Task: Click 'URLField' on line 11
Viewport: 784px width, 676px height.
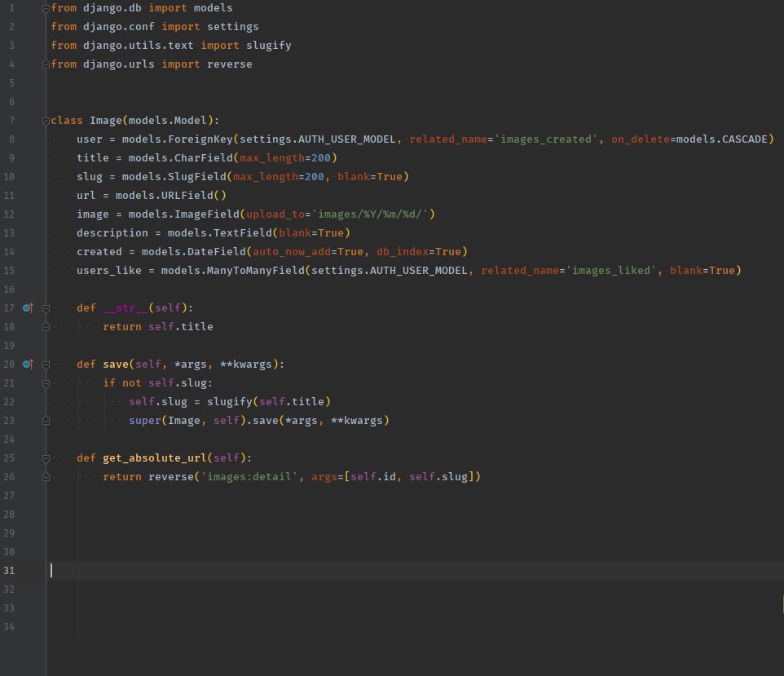Action: (187, 196)
